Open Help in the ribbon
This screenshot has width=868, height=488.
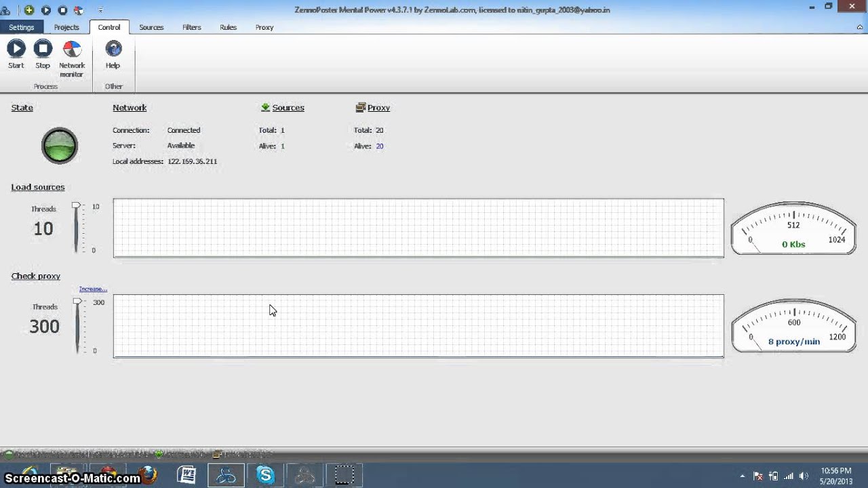113,54
